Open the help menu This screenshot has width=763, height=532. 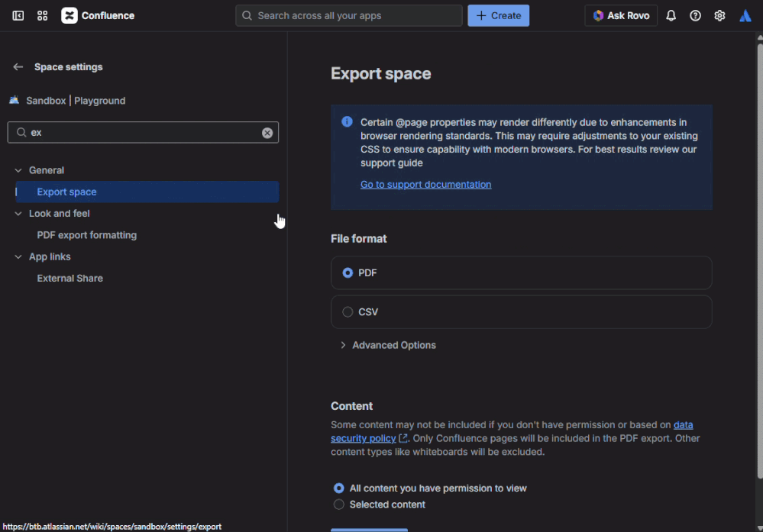695,15
